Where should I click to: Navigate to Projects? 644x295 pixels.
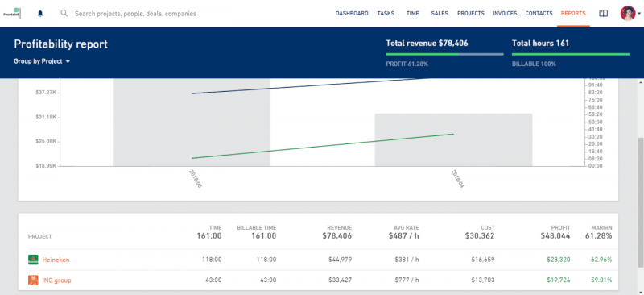[471, 13]
